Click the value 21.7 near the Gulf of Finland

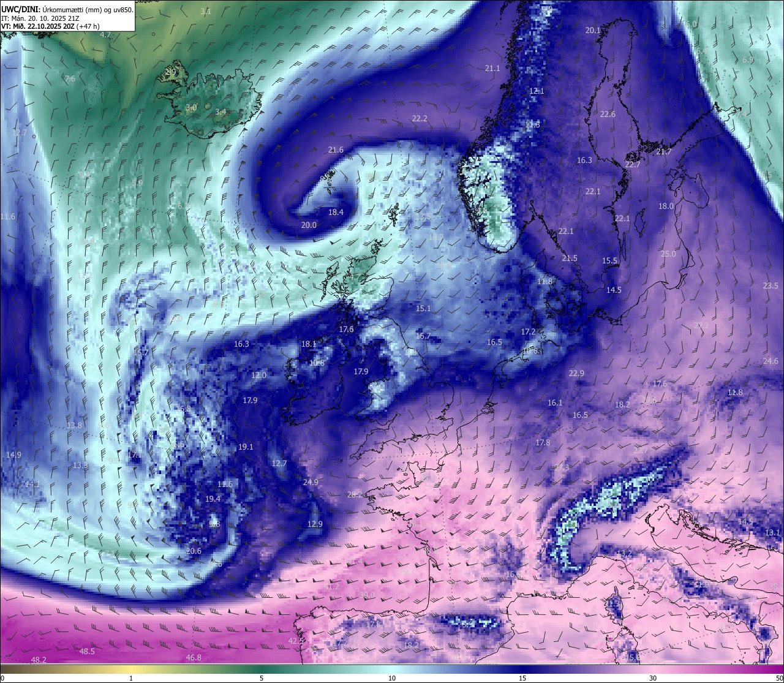point(664,151)
